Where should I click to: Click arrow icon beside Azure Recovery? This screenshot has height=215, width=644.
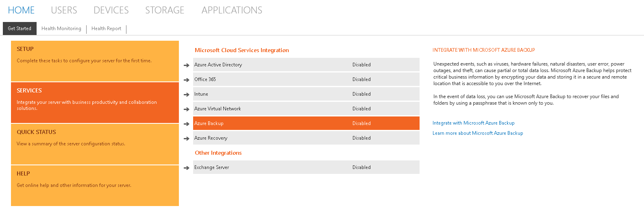[187, 138]
